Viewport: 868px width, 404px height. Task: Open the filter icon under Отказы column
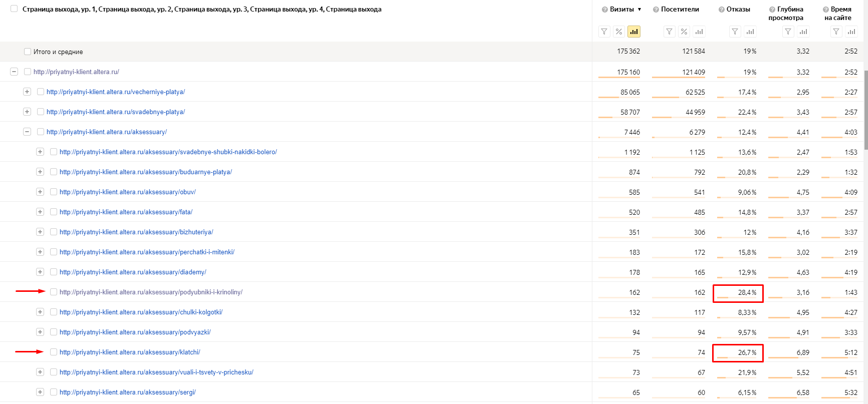tap(735, 32)
